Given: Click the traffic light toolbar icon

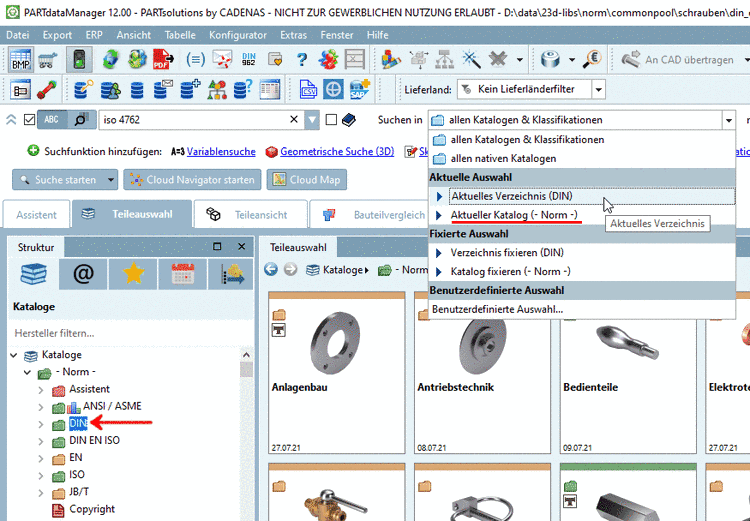Looking at the screenshot, I should (79, 60).
